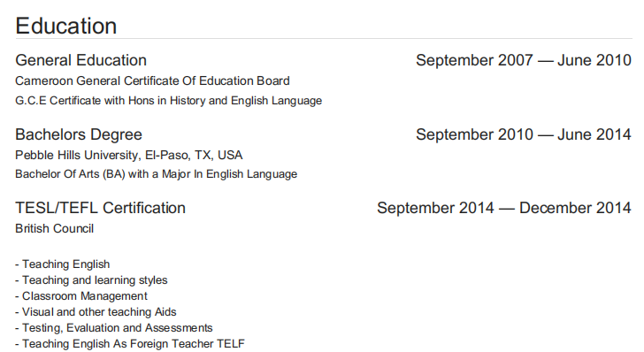Image resolution: width=644 pixels, height=352 pixels.
Task: Click Cameroon General Certificate Of Education Board
Action: point(152,80)
